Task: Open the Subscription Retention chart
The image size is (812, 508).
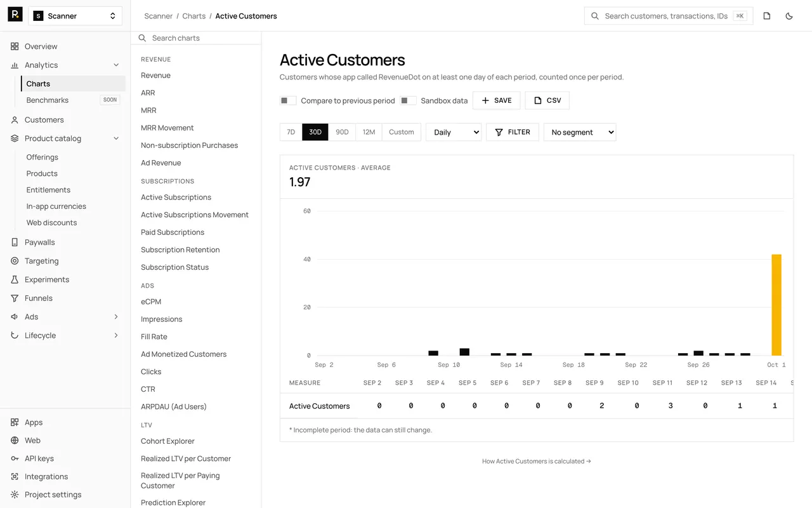Action: 180,250
